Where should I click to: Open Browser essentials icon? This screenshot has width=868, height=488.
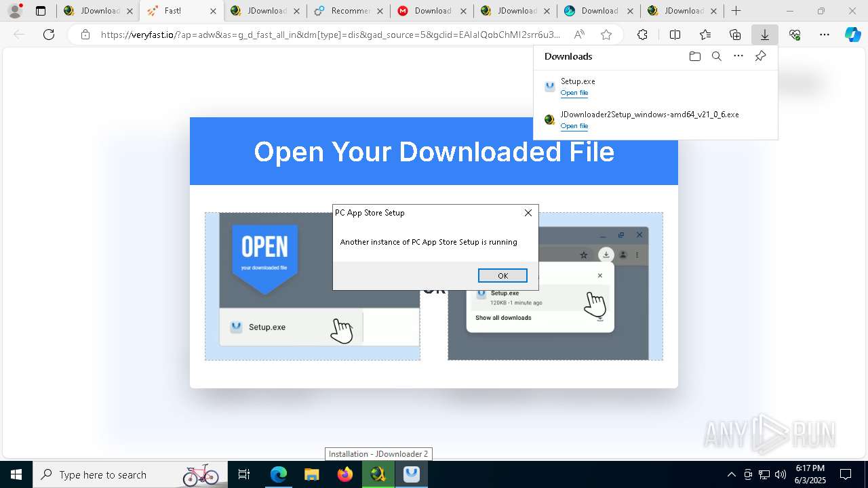(x=795, y=35)
